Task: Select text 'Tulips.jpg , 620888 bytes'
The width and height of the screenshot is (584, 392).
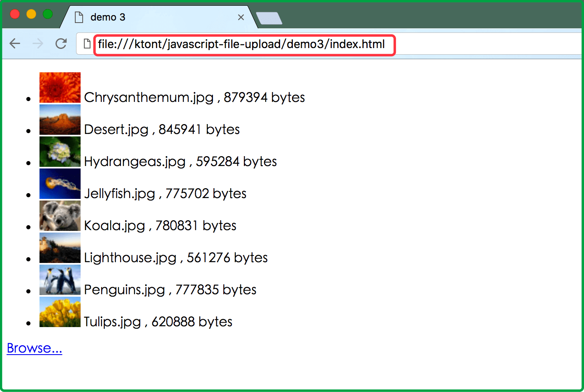Action: click(x=158, y=322)
